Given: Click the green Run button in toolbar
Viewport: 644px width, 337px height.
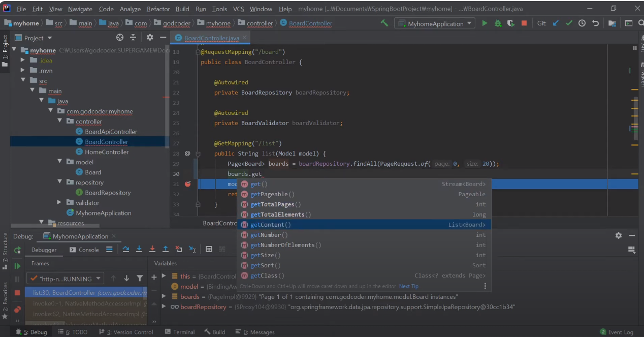Looking at the screenshot, I should coord(485,23).
